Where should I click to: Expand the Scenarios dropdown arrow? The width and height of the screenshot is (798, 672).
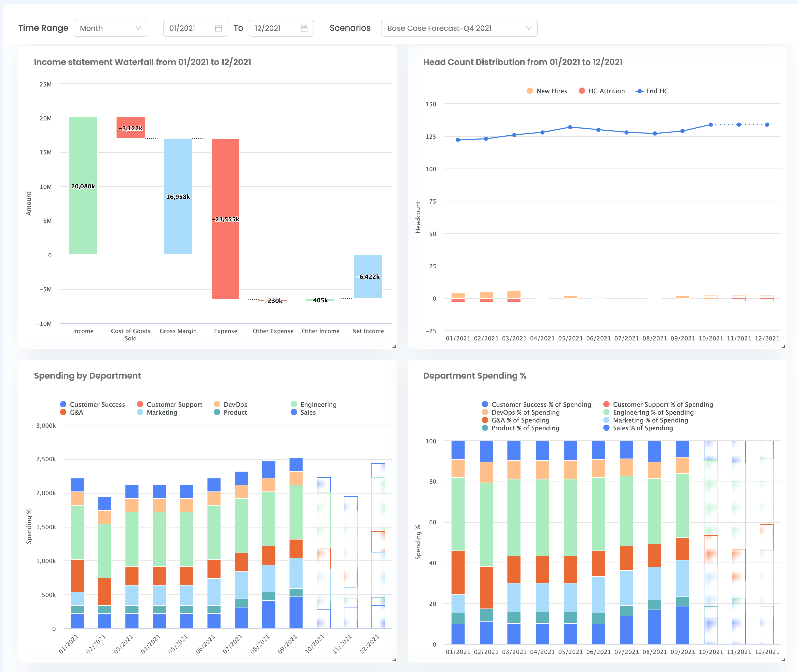click(x=528, y=28)
